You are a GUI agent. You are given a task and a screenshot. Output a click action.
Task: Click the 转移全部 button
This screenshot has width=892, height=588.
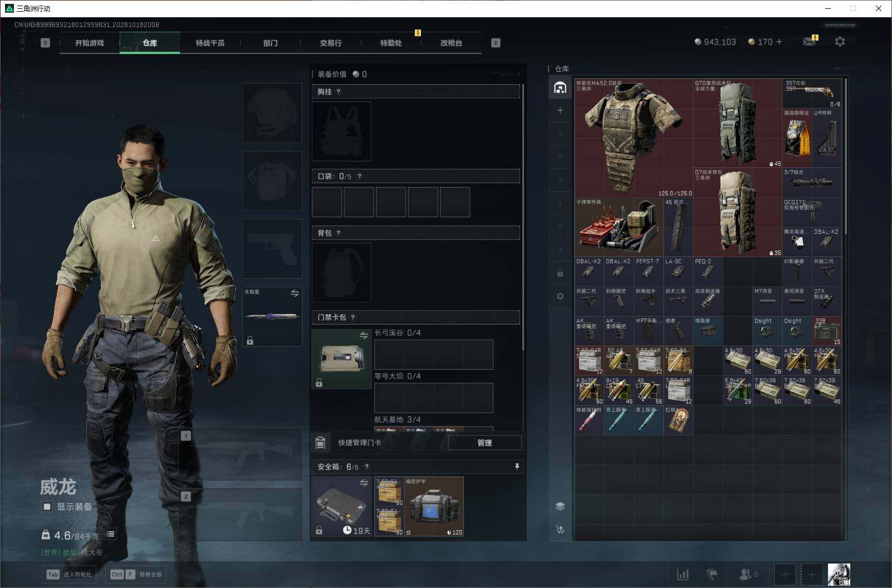coord(137,574)
